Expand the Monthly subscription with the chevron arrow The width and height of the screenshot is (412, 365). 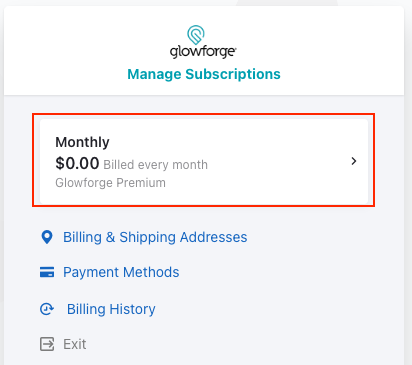tap(354, 161)
